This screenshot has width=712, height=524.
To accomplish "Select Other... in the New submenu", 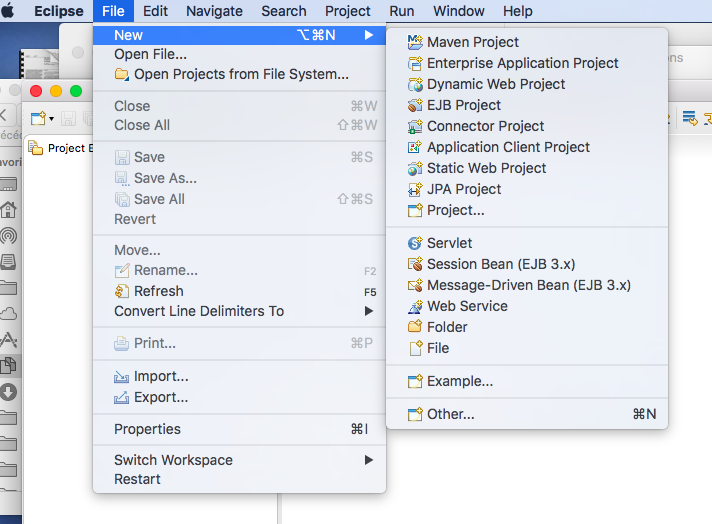I will [450, 414].
